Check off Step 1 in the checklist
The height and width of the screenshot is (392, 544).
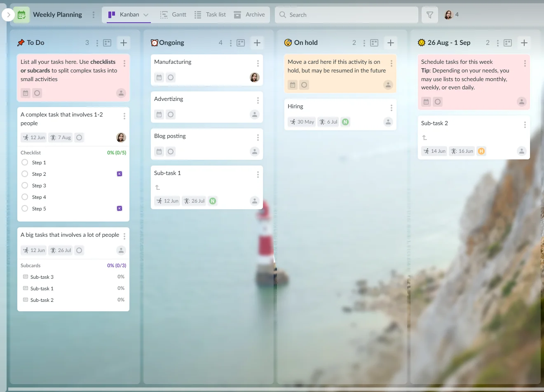pyautogui.click(x=25, y=162)
